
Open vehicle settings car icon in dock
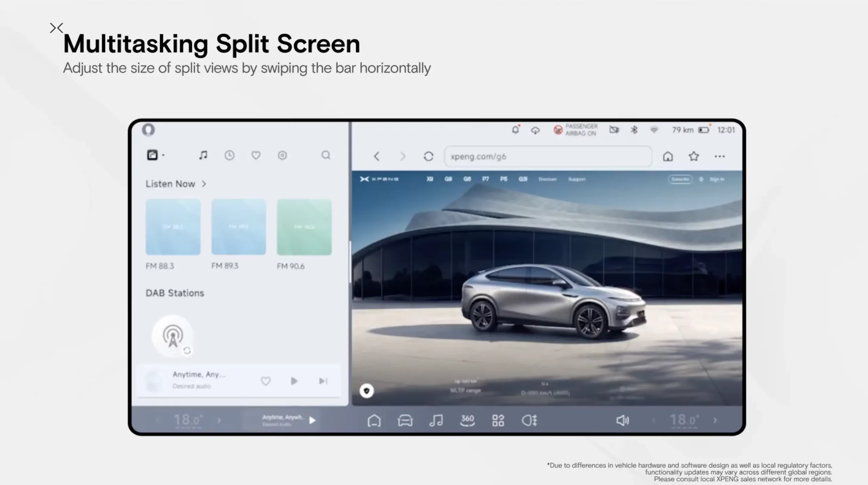point(405,421)
